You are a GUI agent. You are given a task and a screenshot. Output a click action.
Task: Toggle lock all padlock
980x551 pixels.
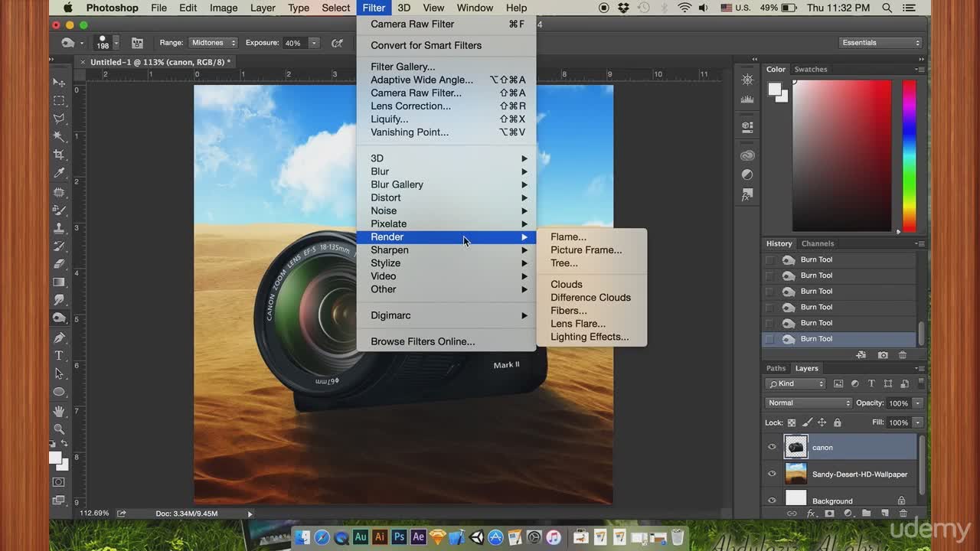[x=837, y=422]
